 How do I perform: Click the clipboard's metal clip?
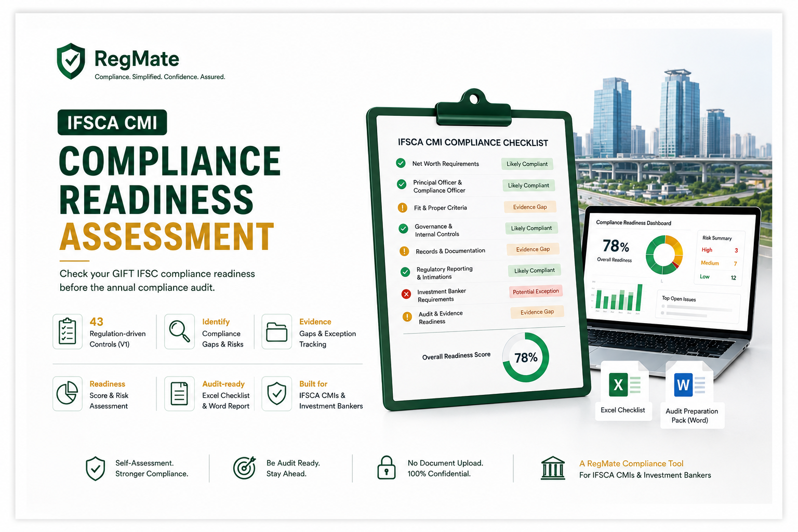[473, 108]
